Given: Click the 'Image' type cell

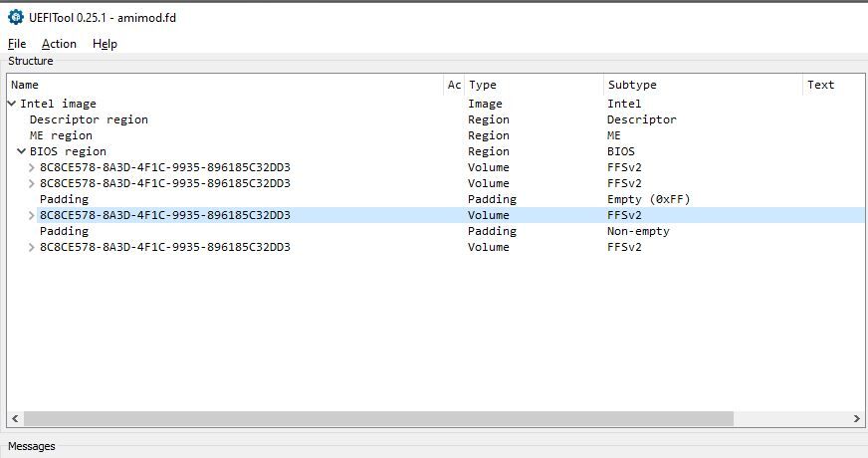Looking at the screenshot, I should [x=485, y=104].
